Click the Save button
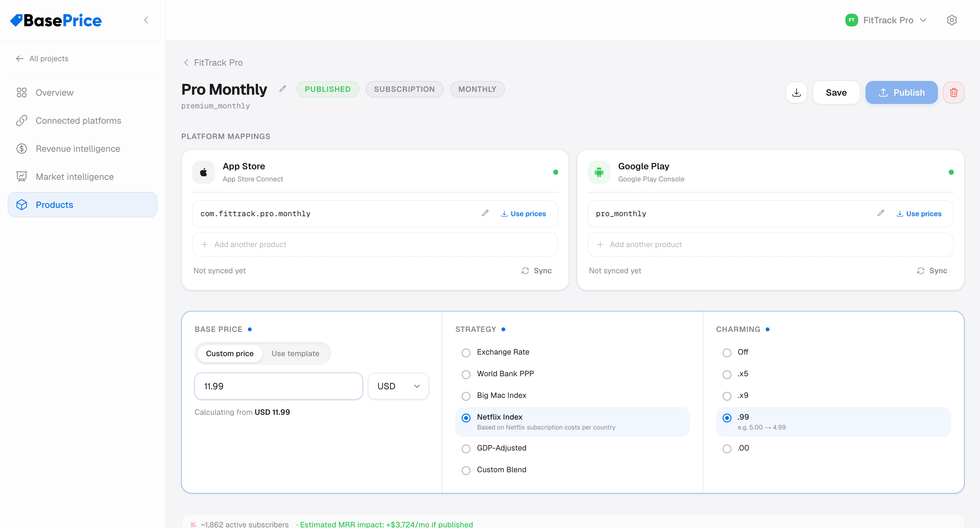 click(x=836, y=92)
